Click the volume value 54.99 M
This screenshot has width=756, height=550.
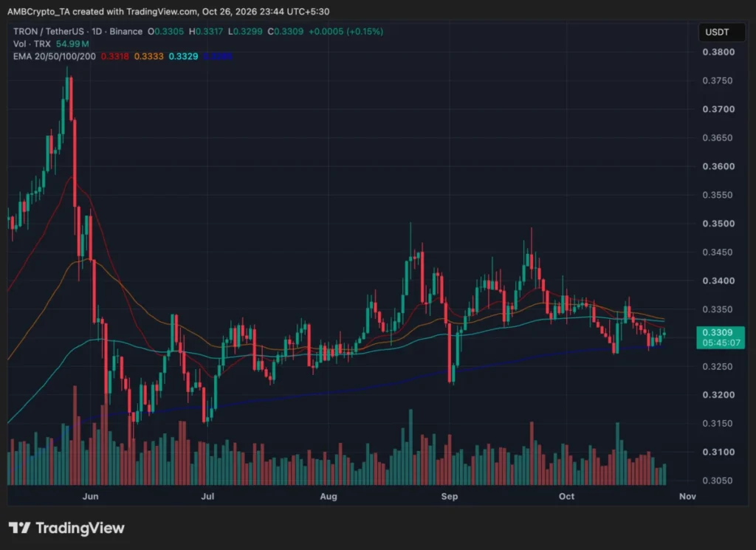pyautogui.click(x=72, y=44)
